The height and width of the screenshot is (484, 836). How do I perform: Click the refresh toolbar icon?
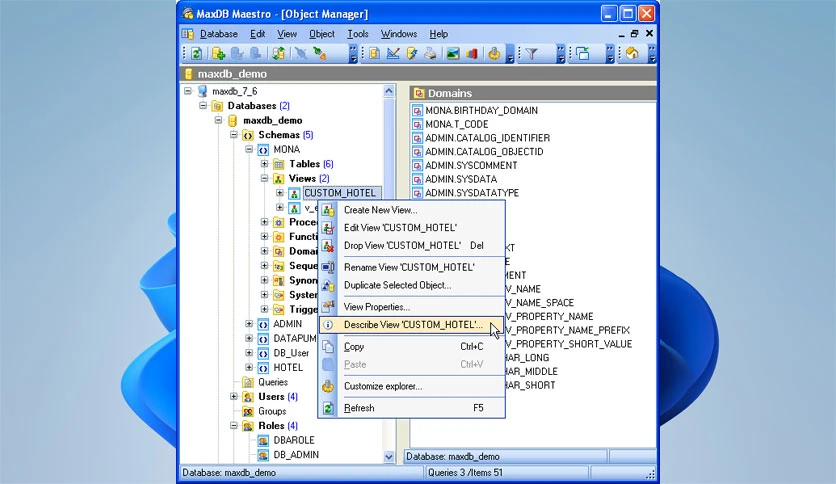pos(196,53)
